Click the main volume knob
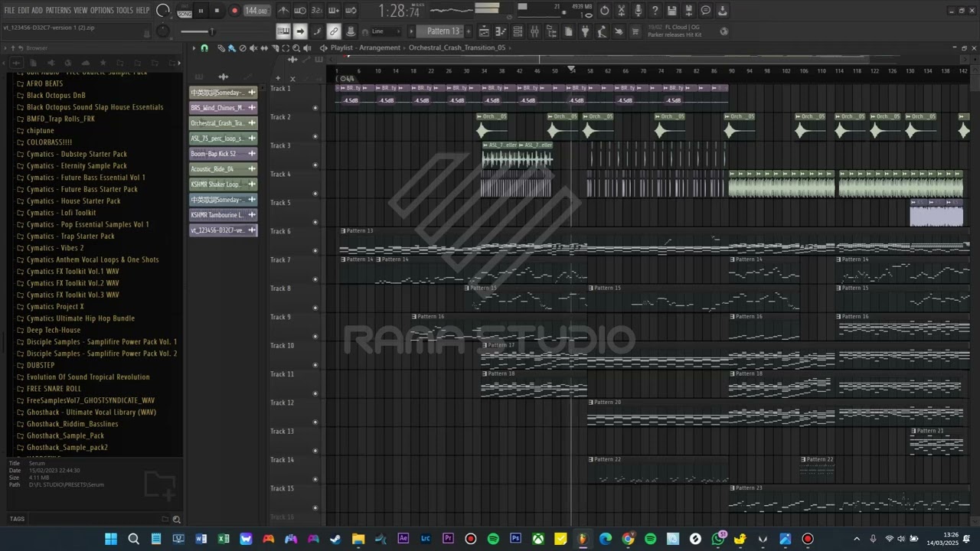This screenshot has height=551, width=980. click(162, 9)
